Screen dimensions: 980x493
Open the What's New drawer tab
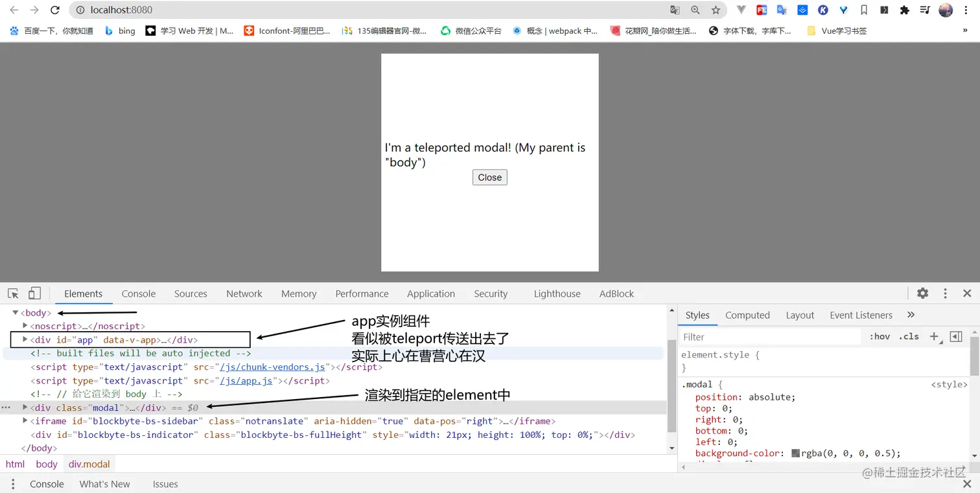pyautogui.click(x=104, y=484)
